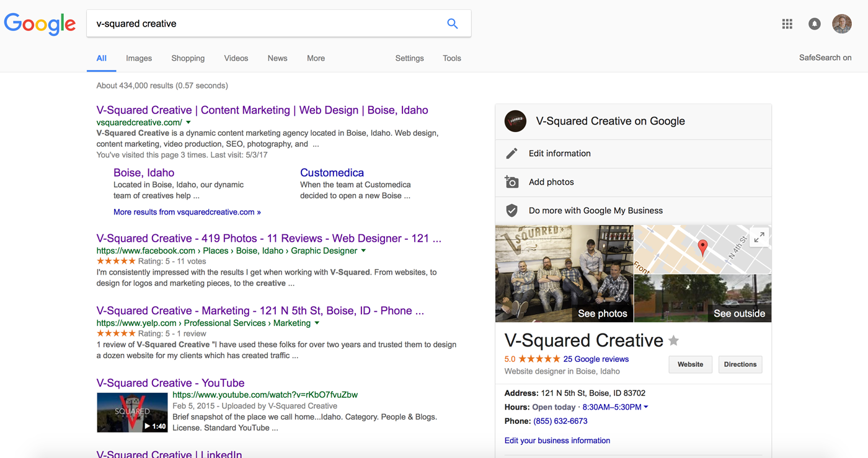This screenshot has width=868, height=458.
Task: Click the red map location pin
Action: tap(702, 248)
